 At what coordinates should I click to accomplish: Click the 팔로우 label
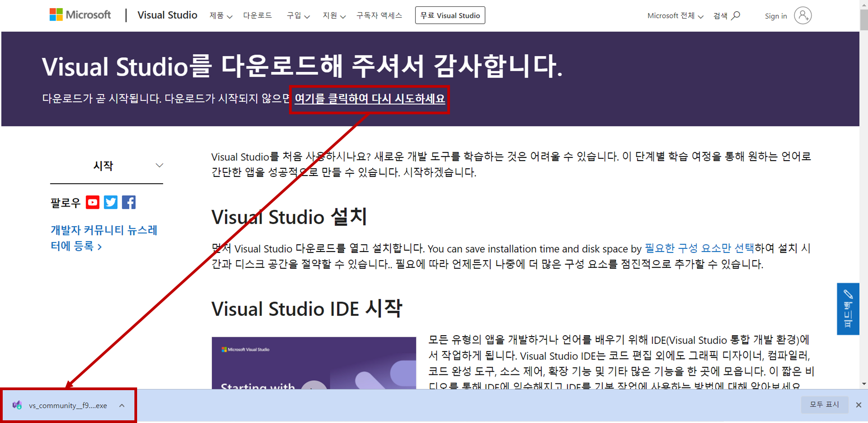[x=66, y=203]
